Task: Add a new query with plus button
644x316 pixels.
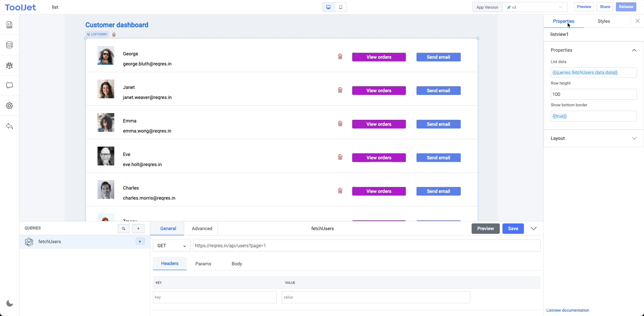Action: (x=138, y=228)
